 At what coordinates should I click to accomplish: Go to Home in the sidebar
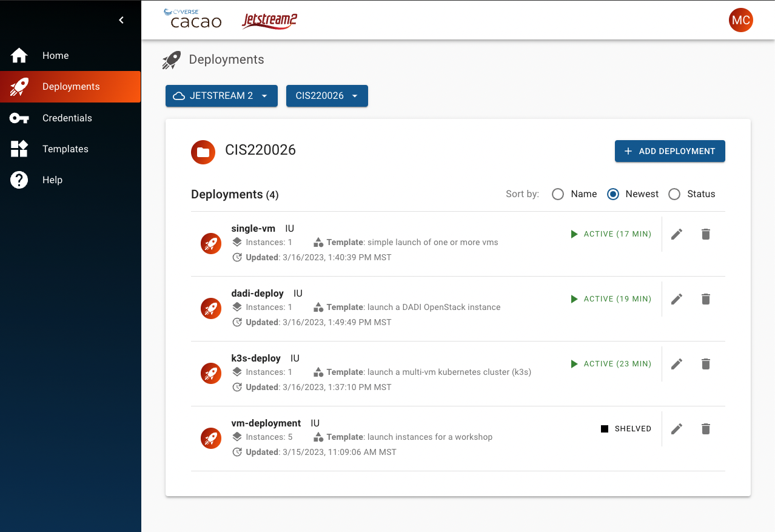point(55,56)
